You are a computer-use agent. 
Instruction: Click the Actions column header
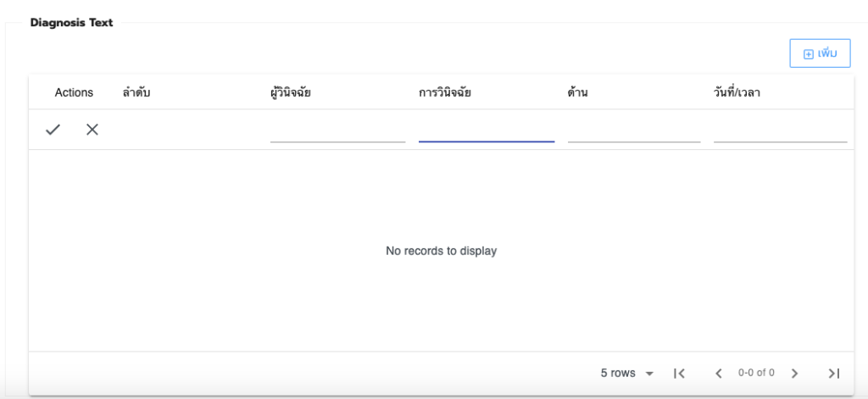[x=74, y=92]
